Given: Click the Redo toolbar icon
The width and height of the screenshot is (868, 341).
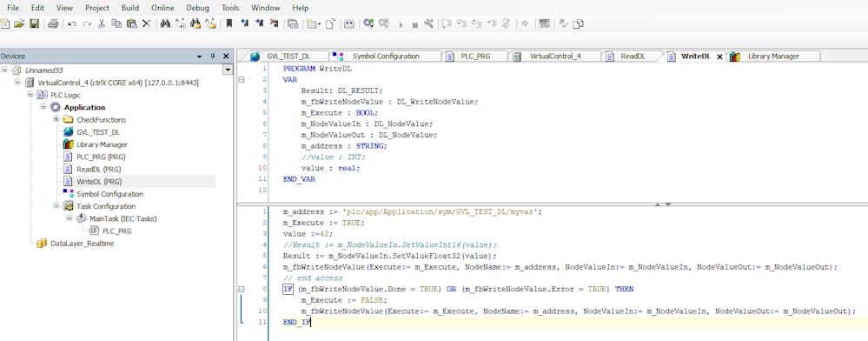Looking at the screenshot, I should tap(87, 23).
